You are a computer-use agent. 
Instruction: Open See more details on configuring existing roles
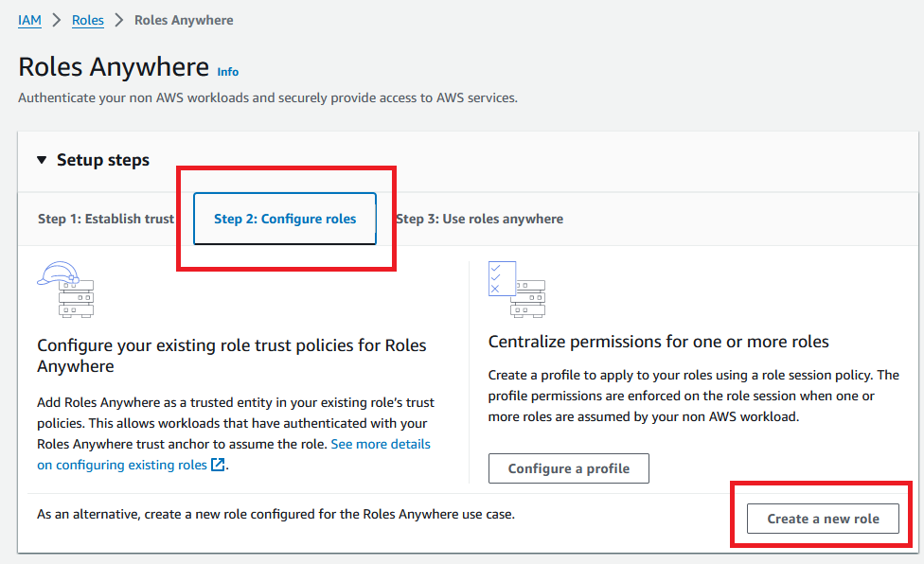pyautogui.click(x=380, y=444)
